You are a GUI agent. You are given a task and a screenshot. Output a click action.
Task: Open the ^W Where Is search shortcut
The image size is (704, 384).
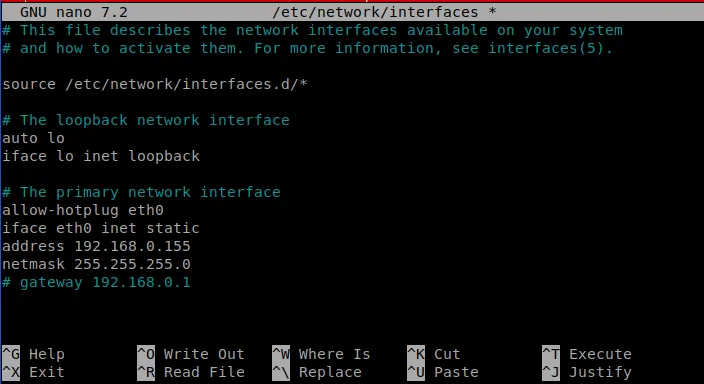[x=321, y=354]
